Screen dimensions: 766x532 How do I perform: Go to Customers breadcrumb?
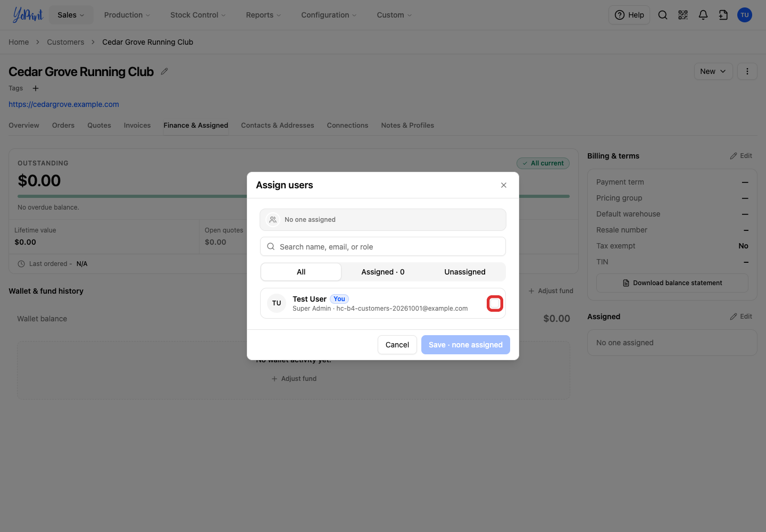pos(65,42)
